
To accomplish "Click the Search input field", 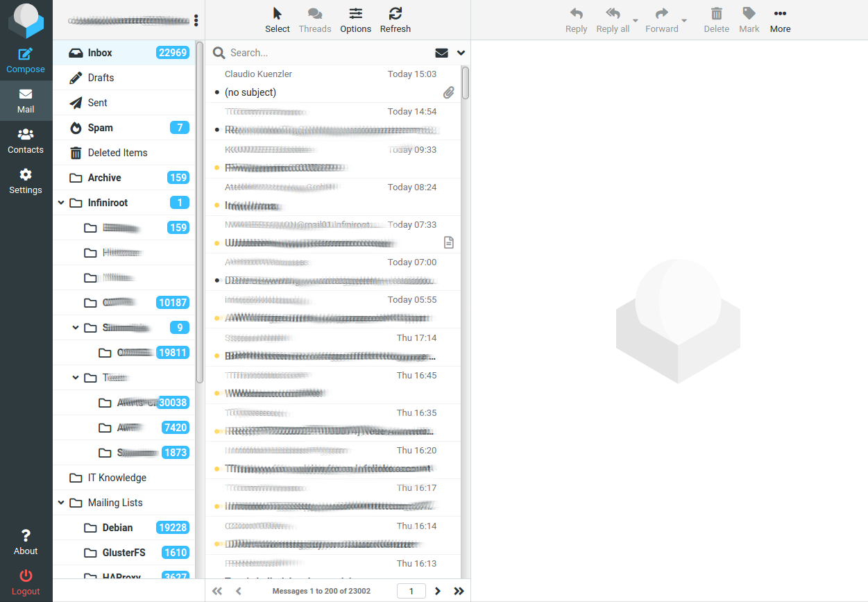I will 326,53.
